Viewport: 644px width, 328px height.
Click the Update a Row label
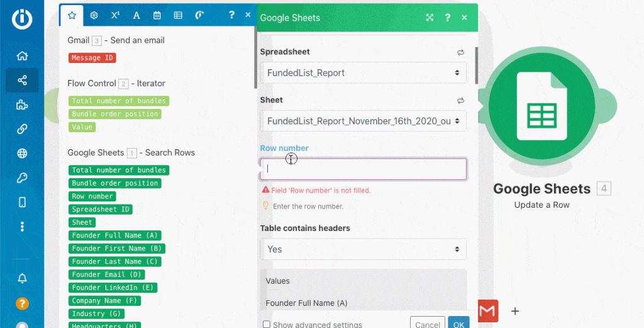(x=541, y=205)
